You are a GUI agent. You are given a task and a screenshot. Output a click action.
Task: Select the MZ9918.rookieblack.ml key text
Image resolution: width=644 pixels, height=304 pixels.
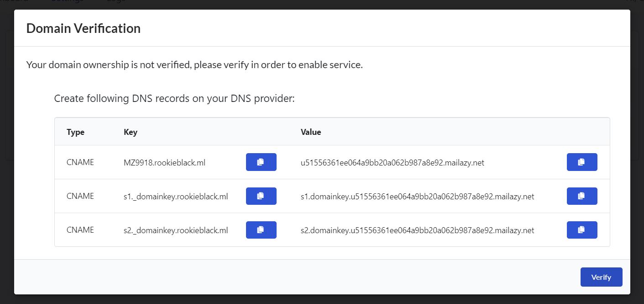[x=164, y=162]
